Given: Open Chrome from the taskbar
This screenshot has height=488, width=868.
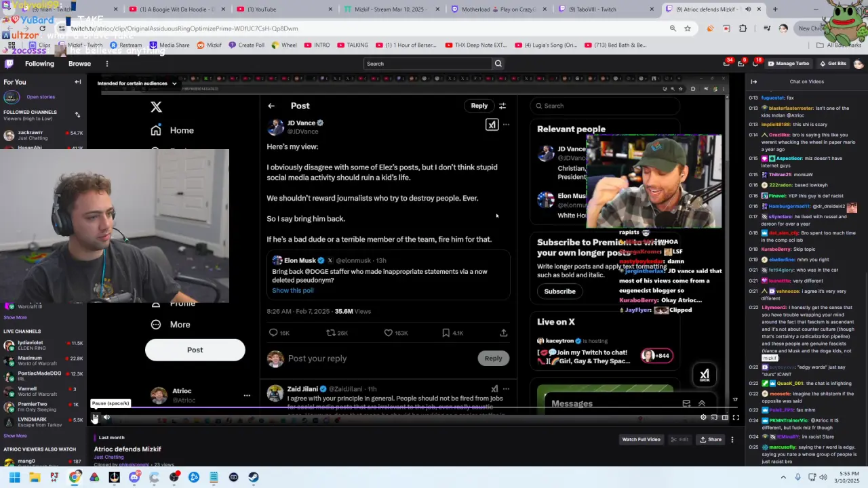Looking at the screenshot, I should tap(75, 477).
